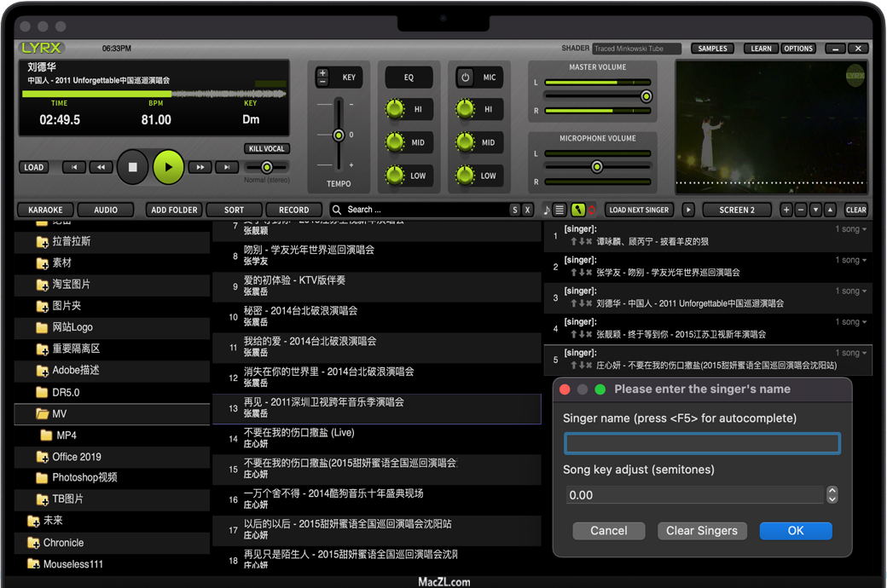Click the Singer name input field

[702, 443]
